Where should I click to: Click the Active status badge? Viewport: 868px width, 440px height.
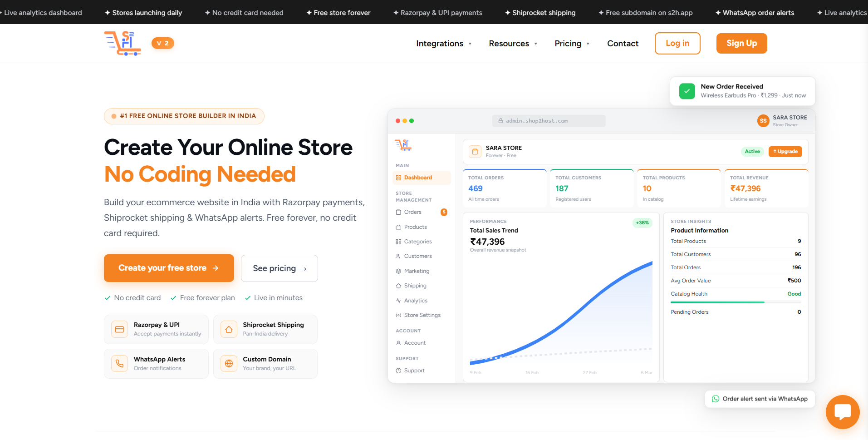click(752, 152)
